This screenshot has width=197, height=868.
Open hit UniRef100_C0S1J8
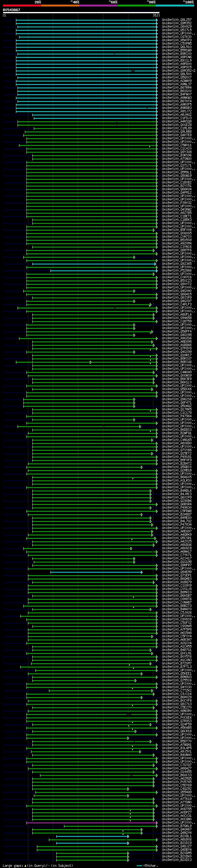click(x=177, y=589)
